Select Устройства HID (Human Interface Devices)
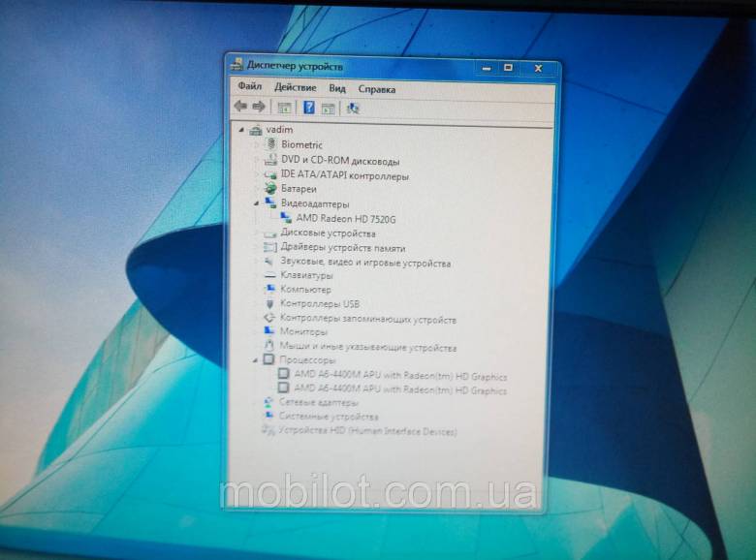This screenshot has height=560, width=756. point(367,430)
